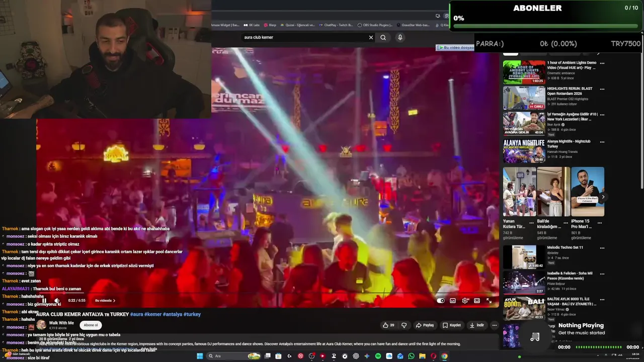Open Spotify from the taskbar
644x362 pixels.
[x=378, y=356]
